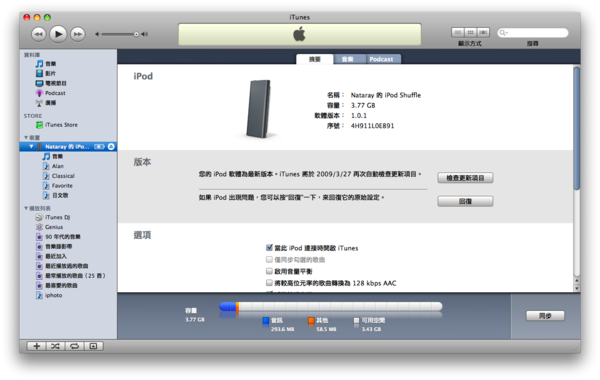The height and width of the screenshot is (380, 600).
Task: Show the artwork viewer panel
Action: (x=93, y=346)
